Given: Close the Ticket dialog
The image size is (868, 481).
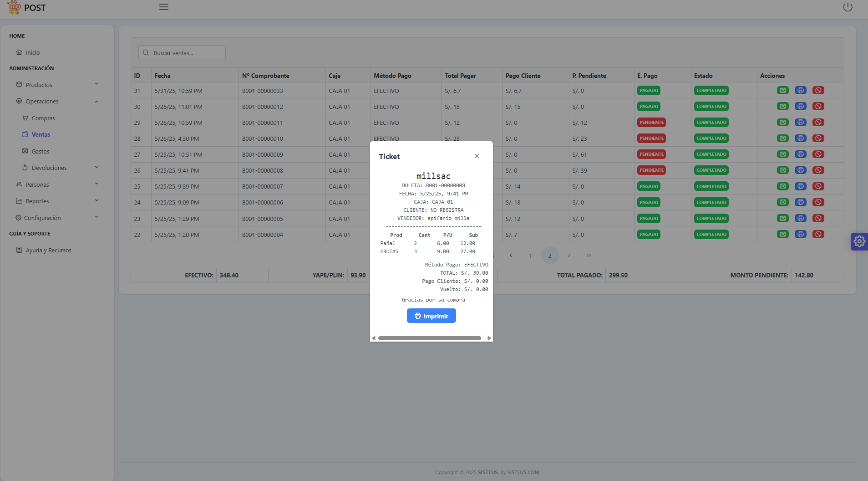Looking at the screenshot, I should tap(477, 156).
